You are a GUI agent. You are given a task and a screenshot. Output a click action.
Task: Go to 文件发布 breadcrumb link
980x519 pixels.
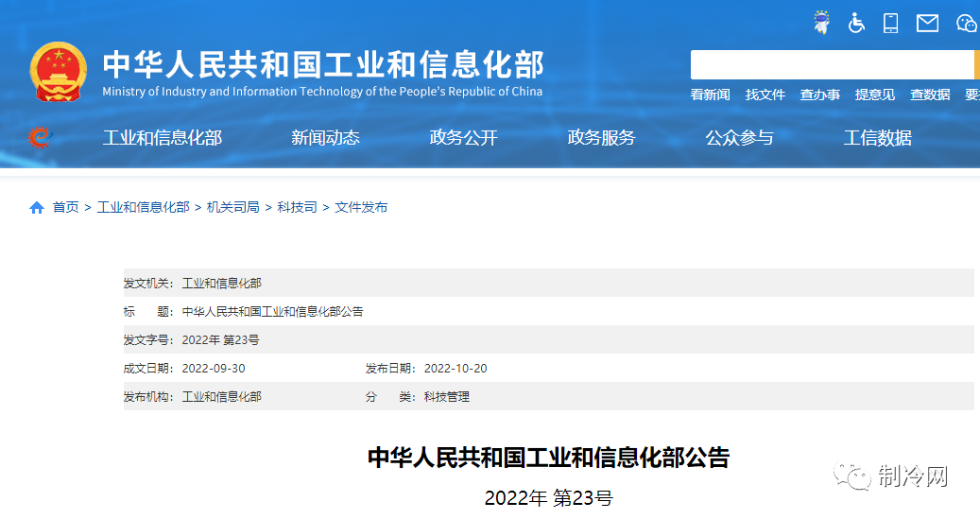point(361,207)
